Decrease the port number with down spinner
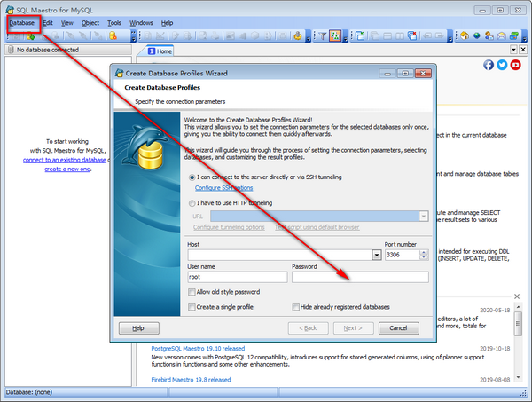 click(424, 257)
